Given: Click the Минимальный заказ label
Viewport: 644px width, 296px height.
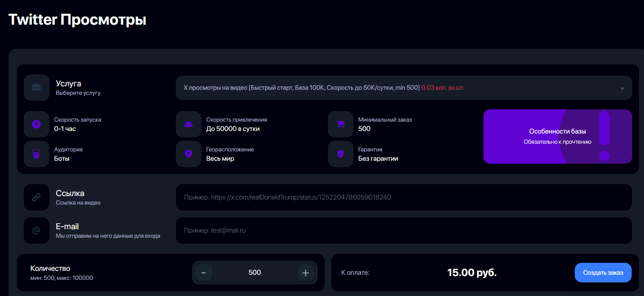Looking at the screenshot, I should pyautogui.click(x=385, y=120).
